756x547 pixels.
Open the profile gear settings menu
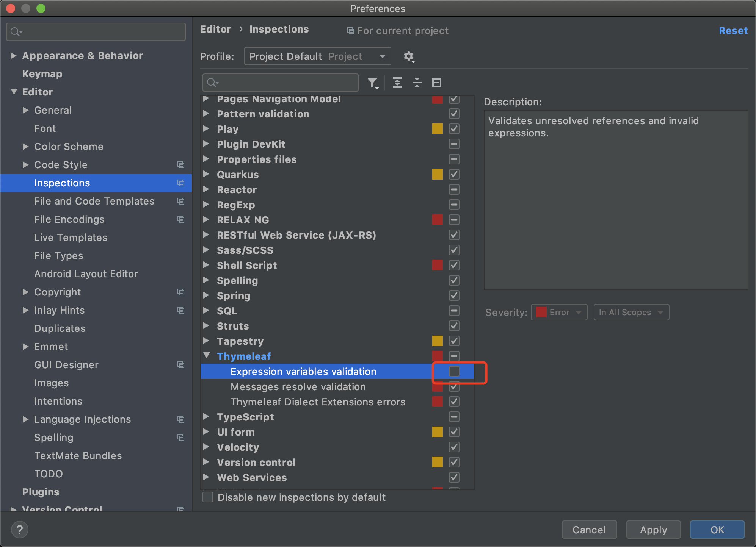[409, 57]
